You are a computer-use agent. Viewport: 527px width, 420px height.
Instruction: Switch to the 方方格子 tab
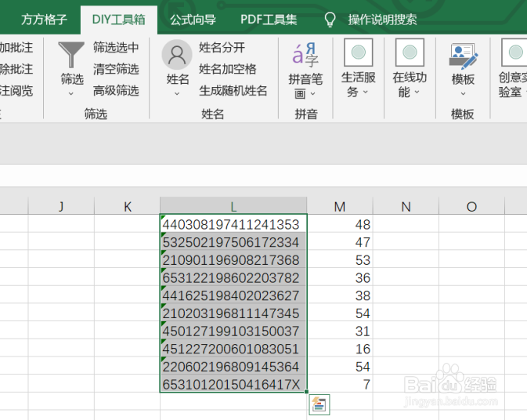click(44, 20)
